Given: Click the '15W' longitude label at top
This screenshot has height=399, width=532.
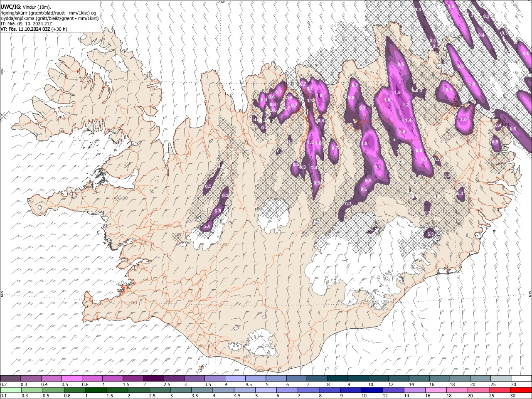Looking at the screenshot, I should pyautogui.click(x=440, y=2).
